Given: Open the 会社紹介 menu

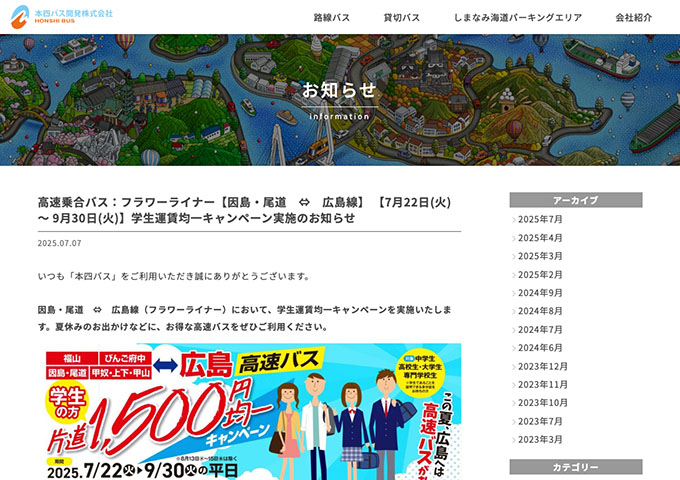Looking at the screenshot, I should 634,18.
